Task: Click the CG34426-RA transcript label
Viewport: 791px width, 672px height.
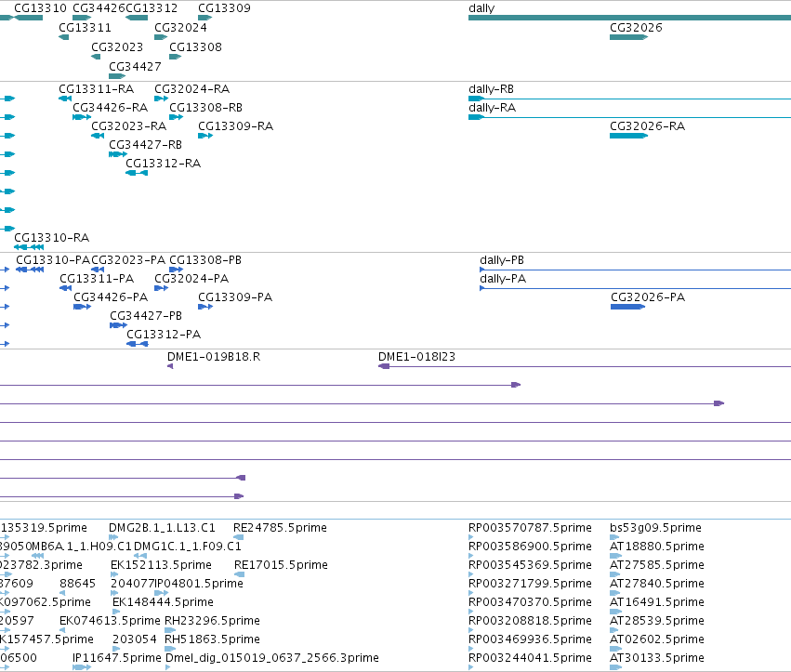Action: 111,108
